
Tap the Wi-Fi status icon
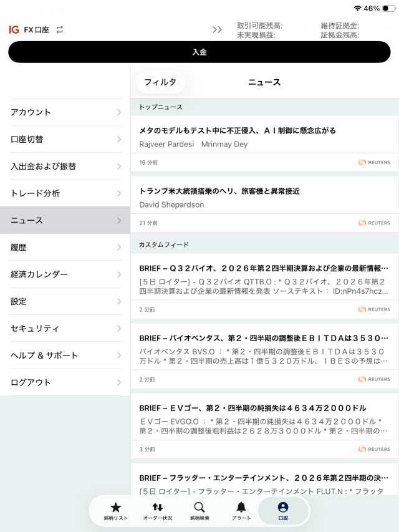[357, 8]
